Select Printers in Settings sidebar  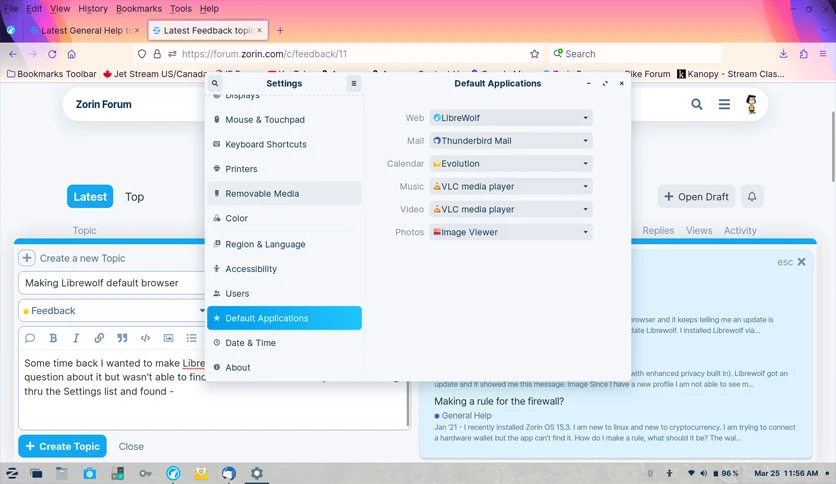click(x=284, y=168)
